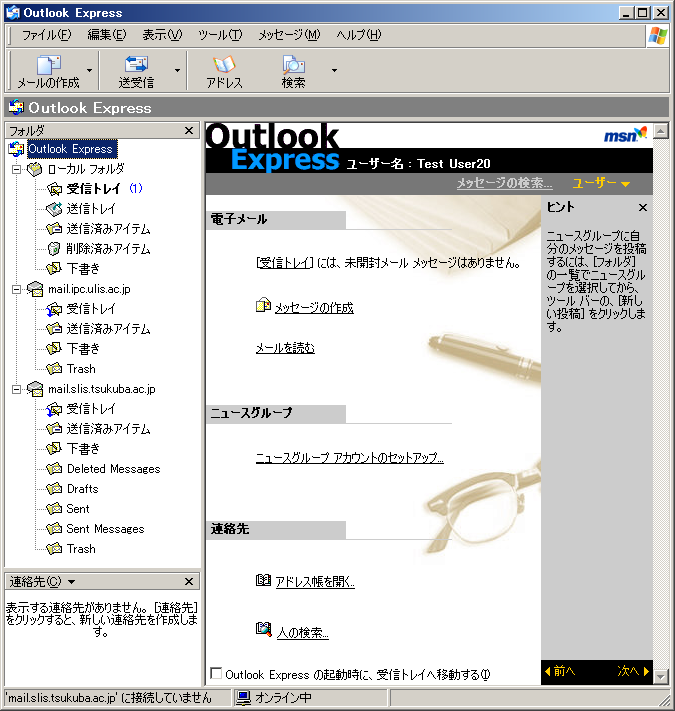Open 送受信 dropdown arrow

(x=178, y=70)
